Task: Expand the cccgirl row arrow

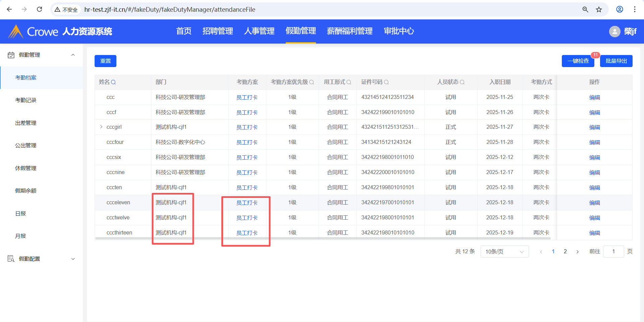Action: (101, 127)
